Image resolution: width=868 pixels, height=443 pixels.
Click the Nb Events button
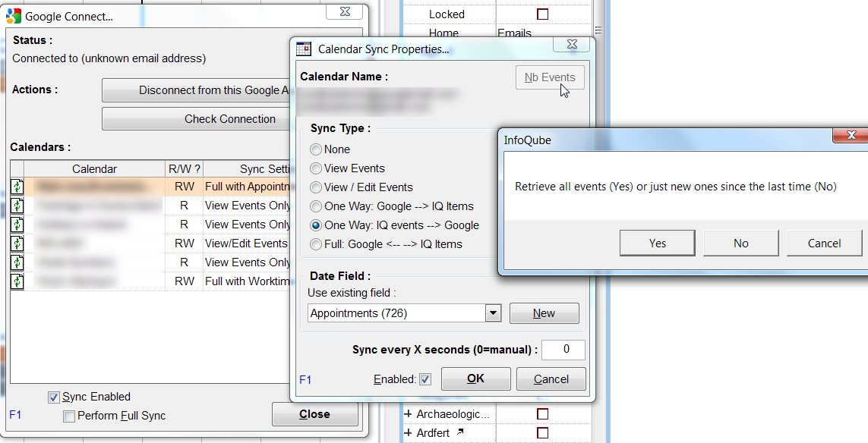pyautogui.click(x=550, y=77)
